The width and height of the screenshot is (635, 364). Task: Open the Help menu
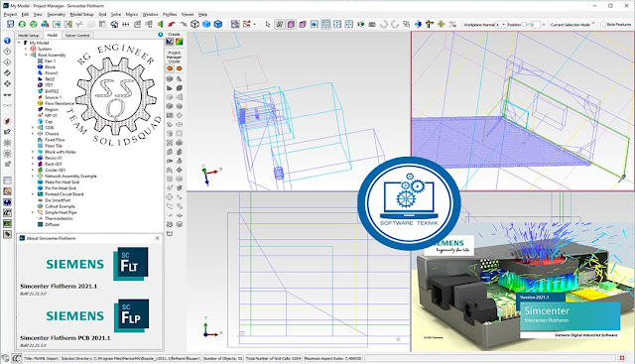[x=202, y=14]
